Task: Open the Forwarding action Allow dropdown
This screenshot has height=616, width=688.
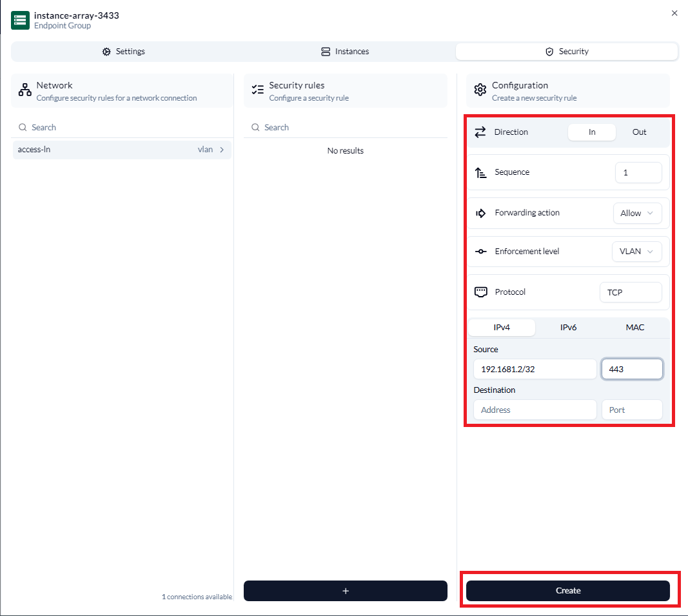Action: 636,214
